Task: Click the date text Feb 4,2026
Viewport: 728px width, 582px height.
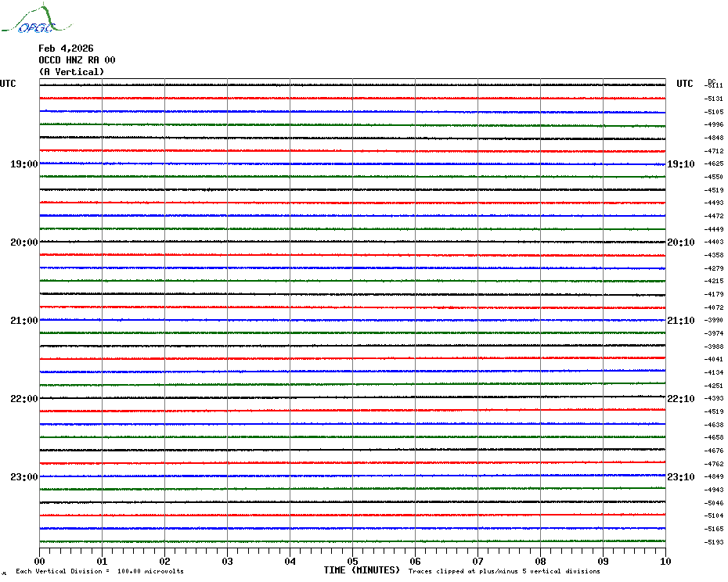Action: point(66,48)
